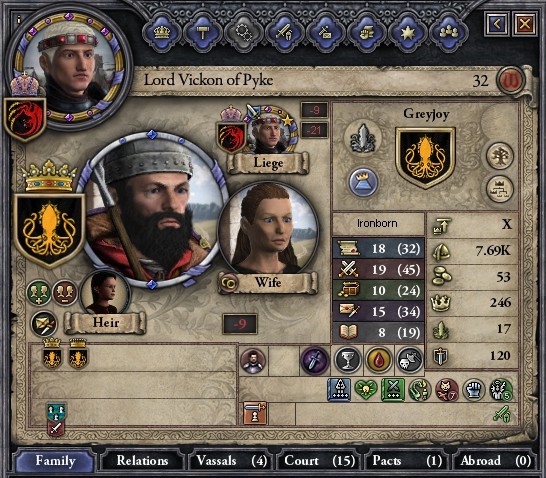Select the Pacts (1) tab

tap(407, 461)
